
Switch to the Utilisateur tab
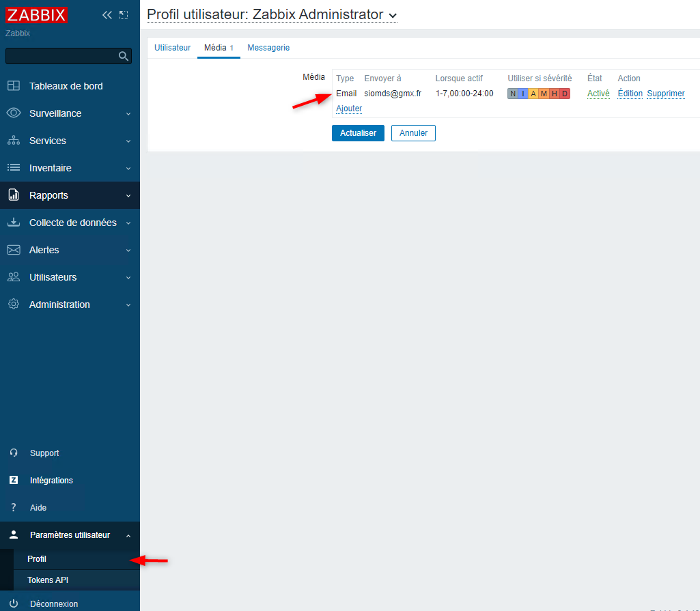(172, 48)
